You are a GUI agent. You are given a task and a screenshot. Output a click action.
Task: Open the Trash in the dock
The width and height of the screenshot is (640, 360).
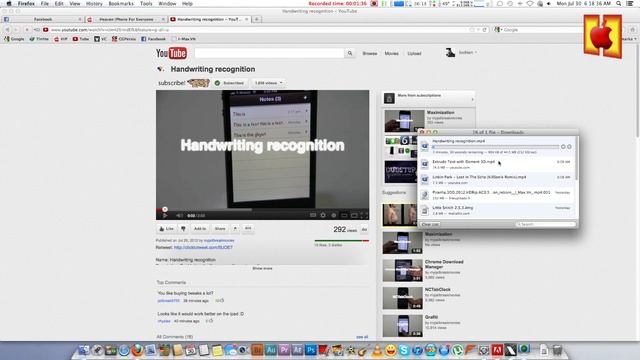point(557,350)
